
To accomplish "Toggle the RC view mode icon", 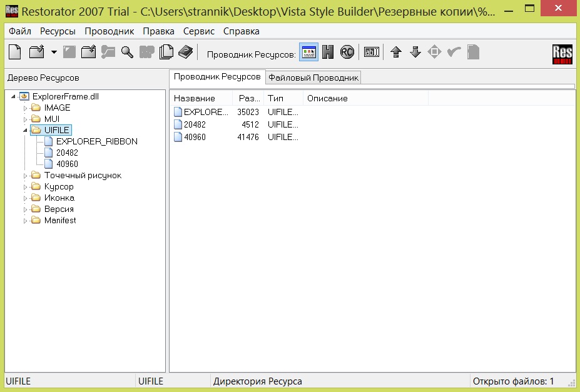I will point(347,53).
